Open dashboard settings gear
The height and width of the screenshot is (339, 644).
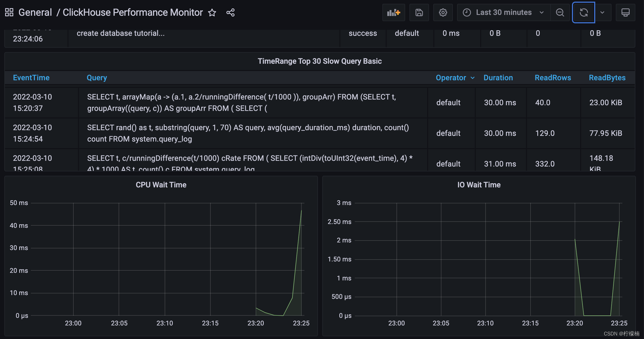pos(443,12)
